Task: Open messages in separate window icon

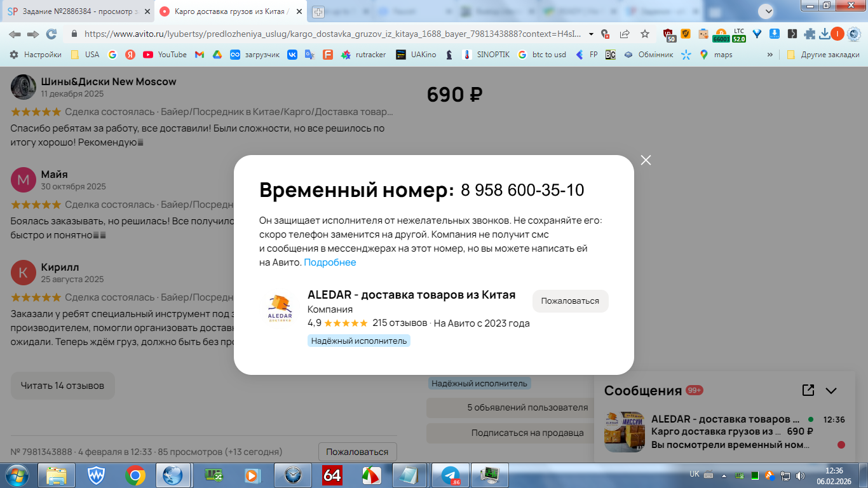Action: [808, 390]
